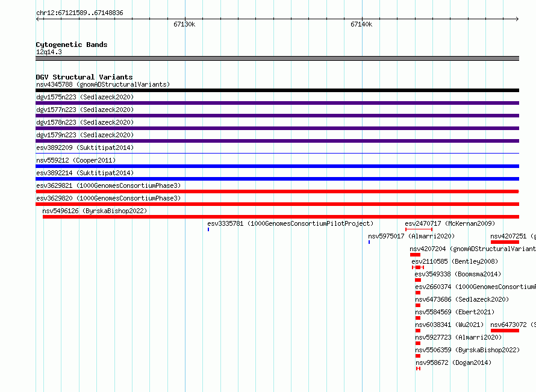Click the 67130k ruler position
The image size is (536, 392).
click(x=184, y=24)
